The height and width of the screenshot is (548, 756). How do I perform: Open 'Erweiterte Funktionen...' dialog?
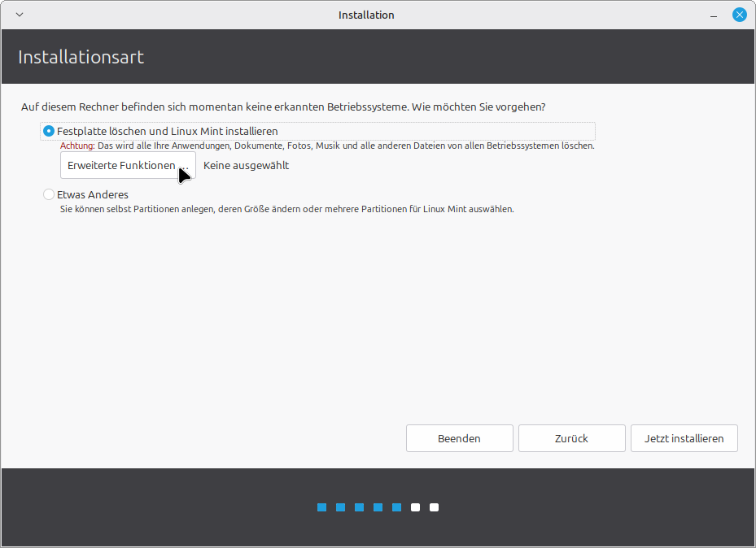point(128,165)
